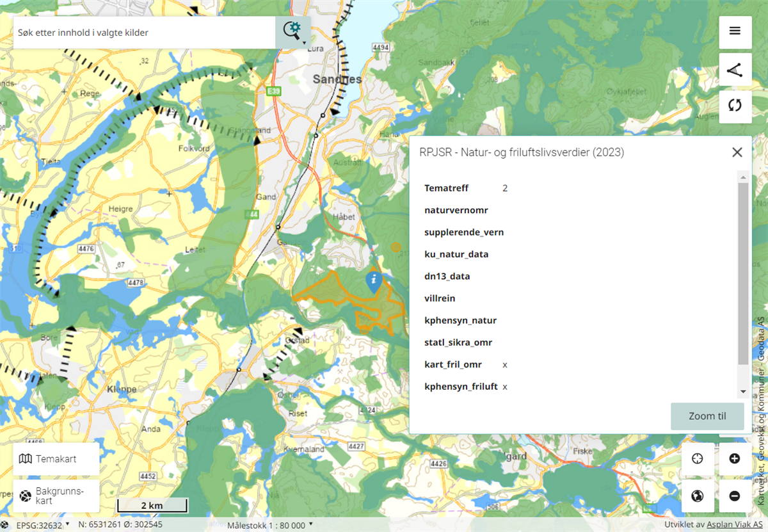Click the refresh map icon
768x532 pixels.
(x=735, y=106)
